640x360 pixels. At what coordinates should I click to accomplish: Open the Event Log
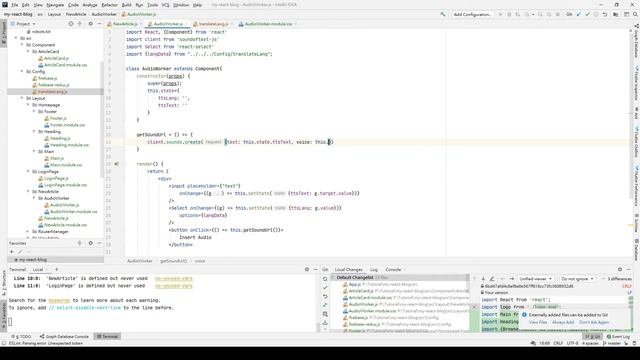click(618, 336)
